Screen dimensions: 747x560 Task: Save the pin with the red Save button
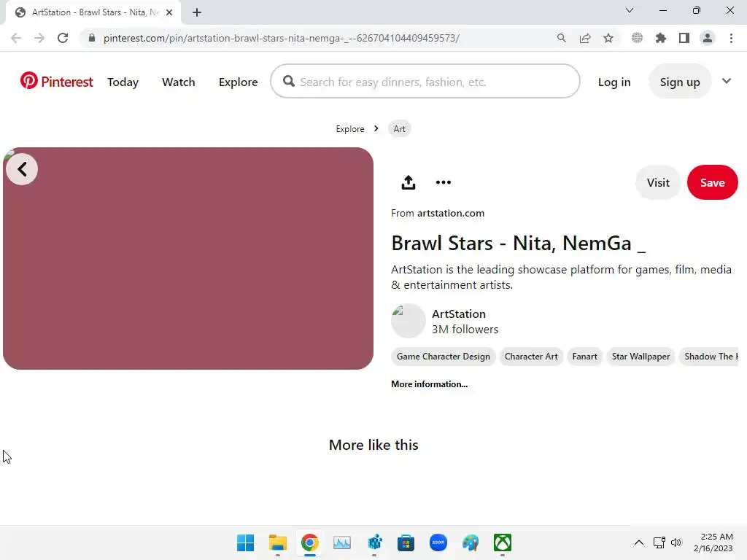pos(712,182)
